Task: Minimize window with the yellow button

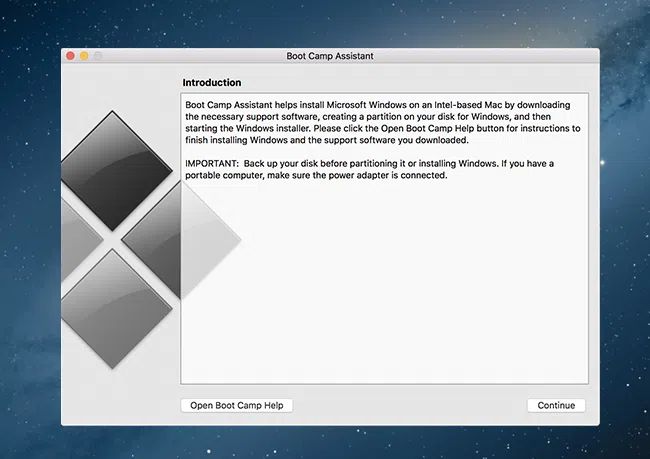Action: pyautogui.click(x=84, y=56)
